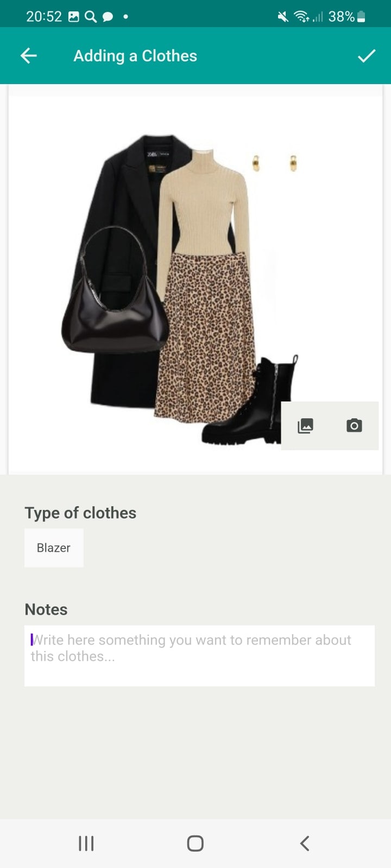This screenshot has height=868, width=391.
Task: Tap the Type of clothes heading
Action: (80, 513)
